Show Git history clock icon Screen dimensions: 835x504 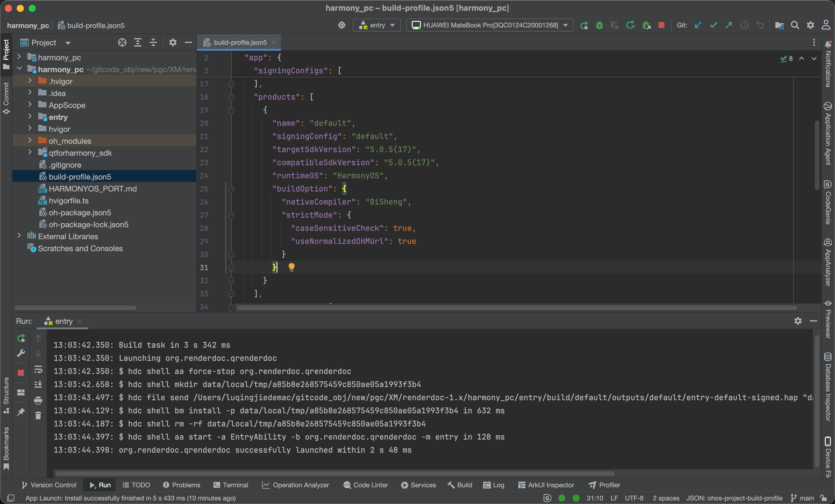[744, 25]
